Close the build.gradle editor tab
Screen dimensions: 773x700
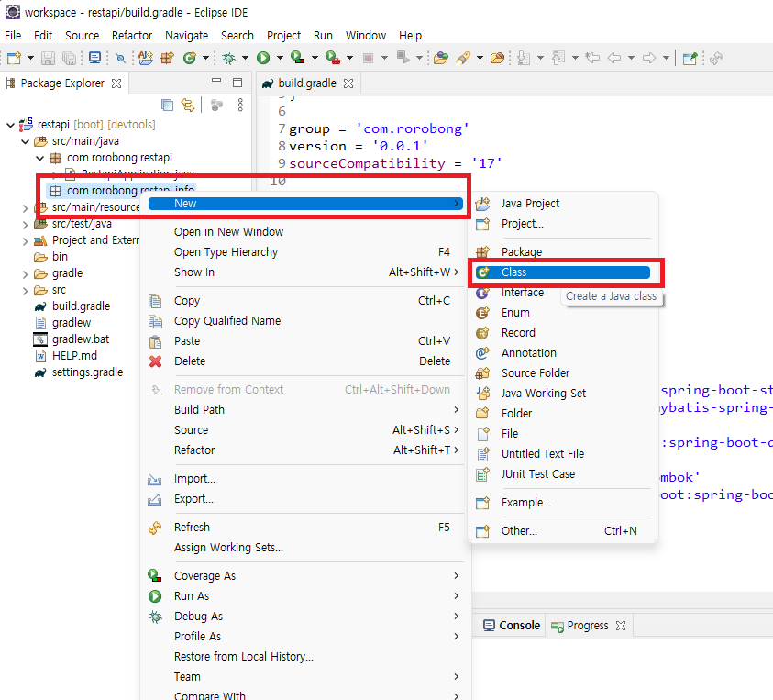tap(348, 83)
